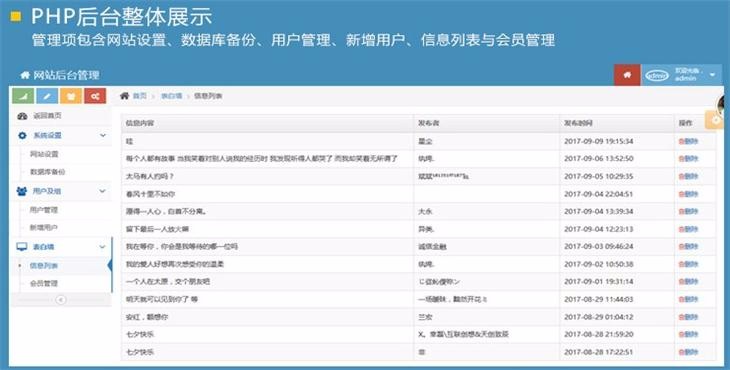The image size is (730, 370).
Task: Click the users icon beside 用户及组
Action: tap(22, 191)
